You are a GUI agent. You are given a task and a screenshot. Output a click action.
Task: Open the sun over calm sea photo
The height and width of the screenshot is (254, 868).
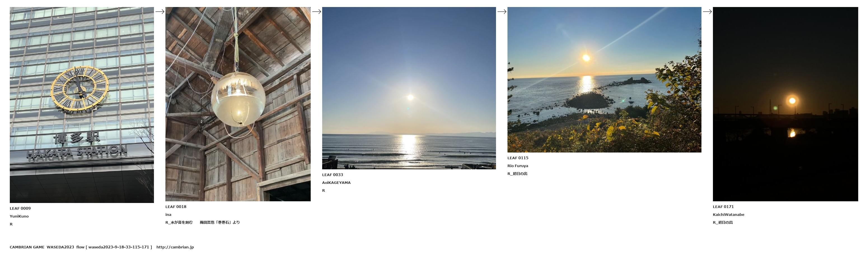coord(409,88)
